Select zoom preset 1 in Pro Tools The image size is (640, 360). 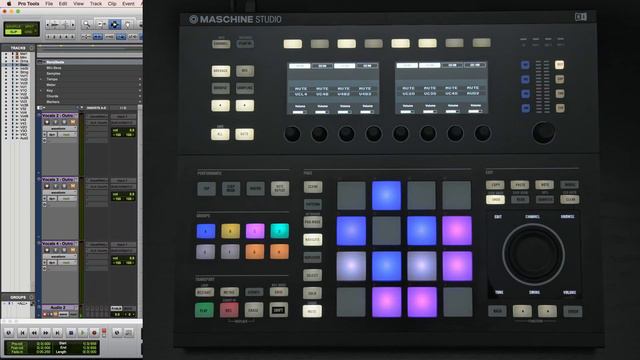(x=49, y=37)
